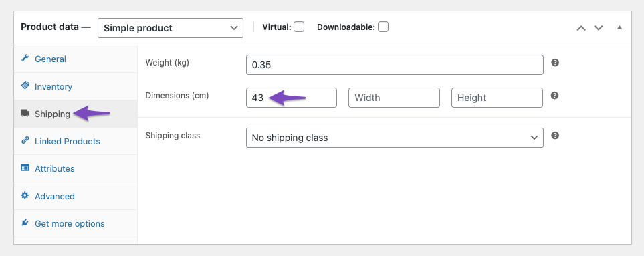Click the Dimensions (cm) label

click(x=177, y=96)
